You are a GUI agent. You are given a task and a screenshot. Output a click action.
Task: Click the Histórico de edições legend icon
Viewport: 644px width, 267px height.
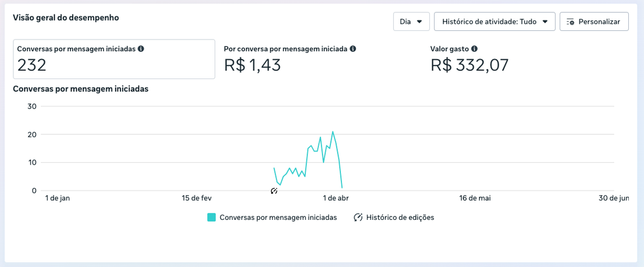[x=358, y=218]
